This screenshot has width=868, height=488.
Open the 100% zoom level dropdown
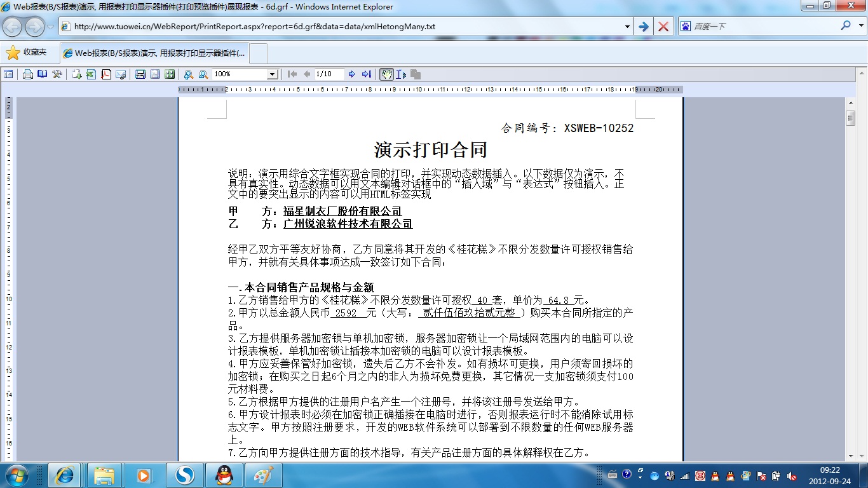click(x=272, y=74)
